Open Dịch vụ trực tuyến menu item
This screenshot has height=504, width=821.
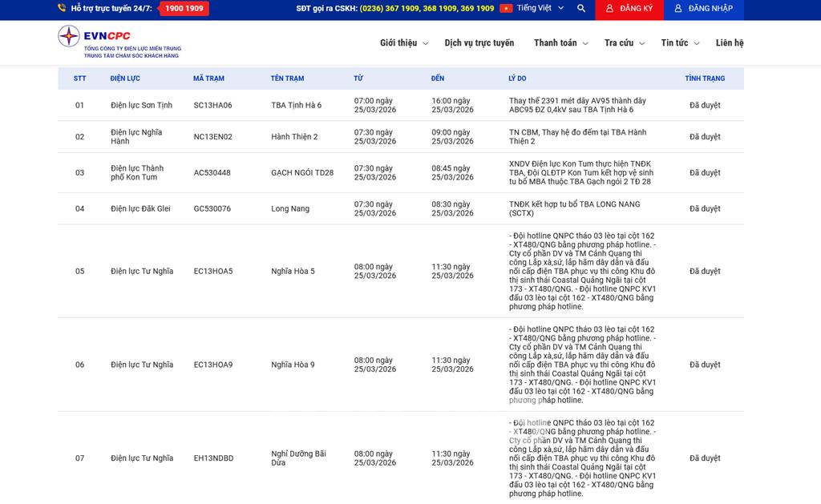pos(479,43)
